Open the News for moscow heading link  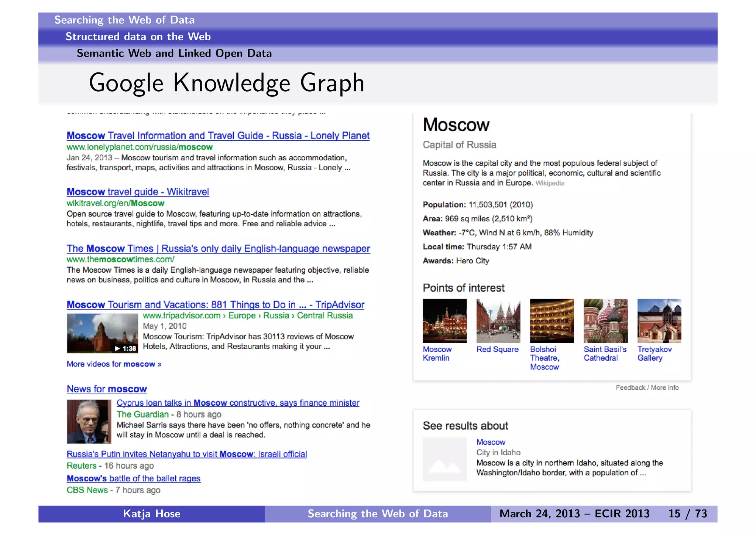click(107, 389)
